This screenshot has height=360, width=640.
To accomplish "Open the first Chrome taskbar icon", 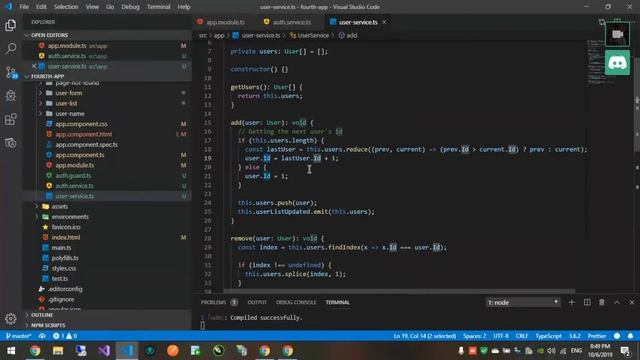I will point(35,351).
